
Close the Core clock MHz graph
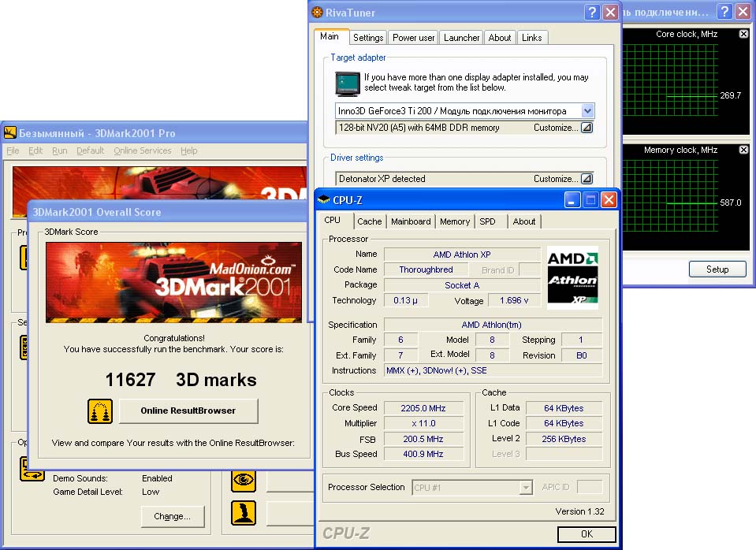click(x=743, y=34)
